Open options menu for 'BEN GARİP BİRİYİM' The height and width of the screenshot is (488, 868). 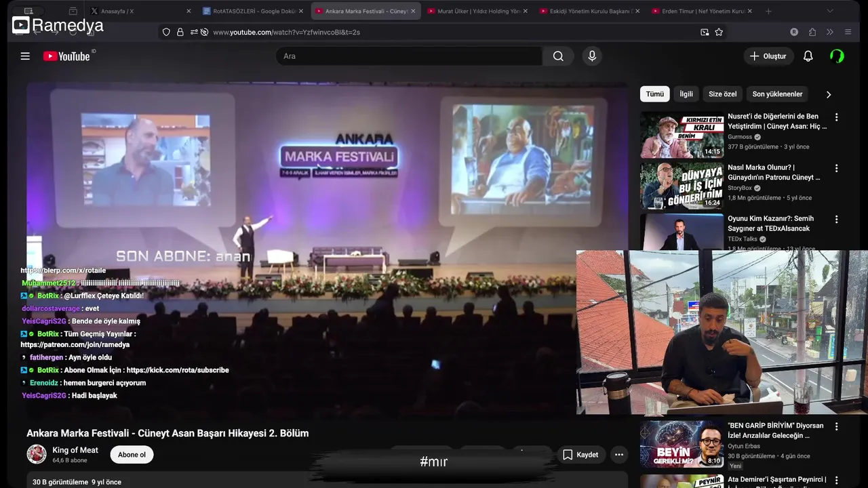[x=836, y=426]
